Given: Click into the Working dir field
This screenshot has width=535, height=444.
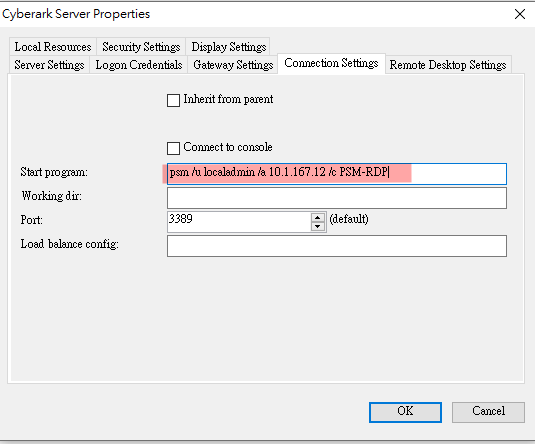Looking at the screenshot, I should click(337, 198).
